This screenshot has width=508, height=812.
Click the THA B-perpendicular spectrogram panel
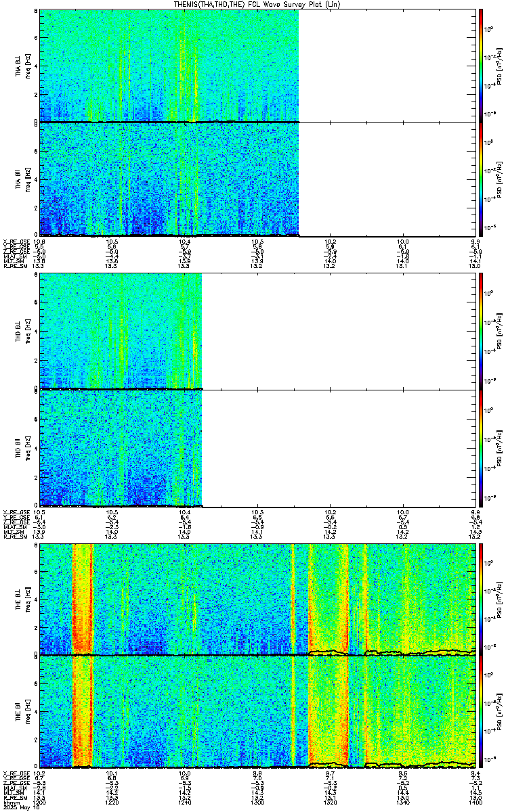(257, 66)
